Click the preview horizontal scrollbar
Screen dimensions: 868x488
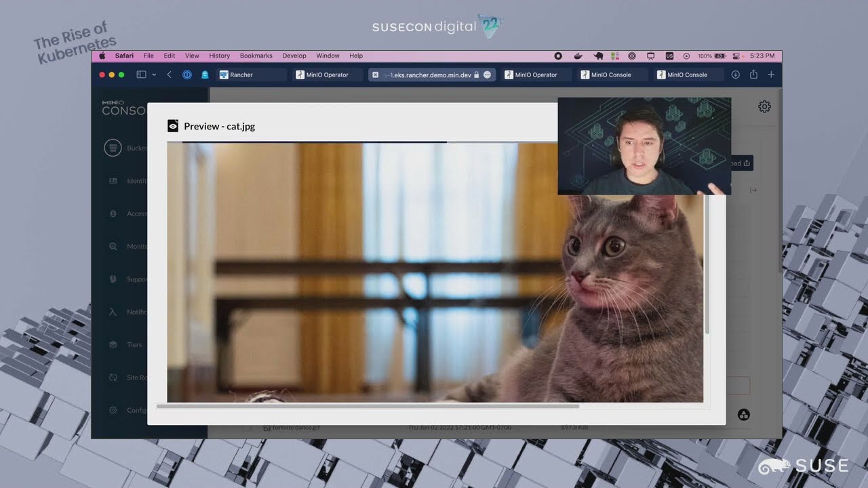click(x=368, y=406)
